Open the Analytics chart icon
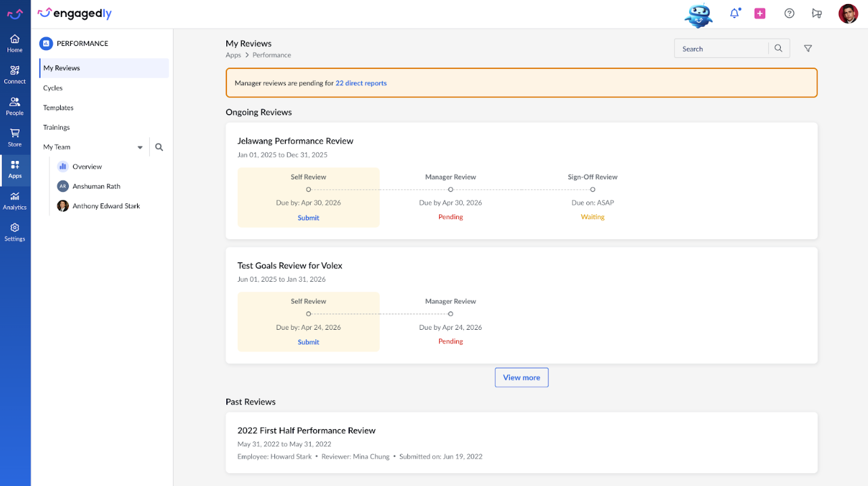This screenshot has width=868, height=486. [15, 196]
